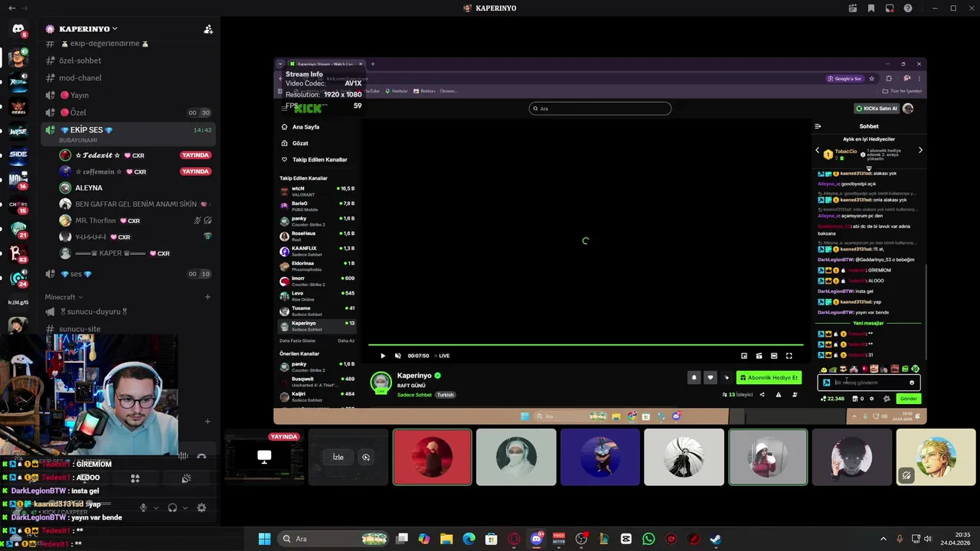
Task: Open Windows Start menu
Action: (264, 539)
